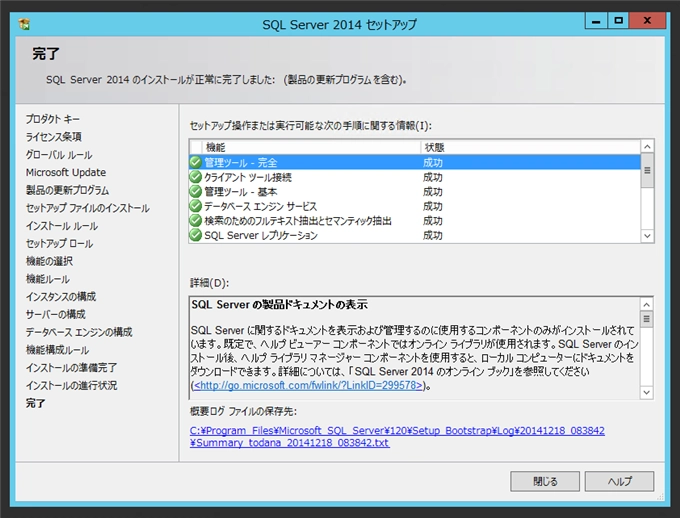The image size is (680, 518).
Task: Click green check icon beside データベース エンジン サービス
Action: 196,206
